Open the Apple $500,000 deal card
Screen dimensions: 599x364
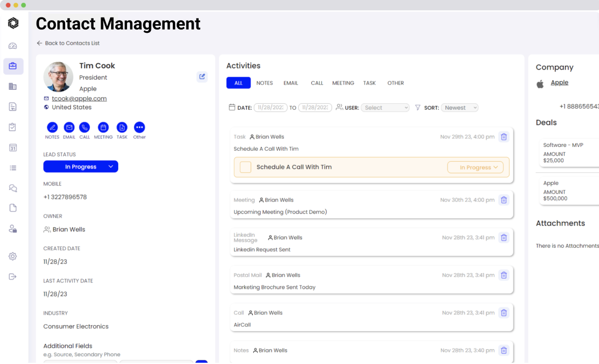569,190
